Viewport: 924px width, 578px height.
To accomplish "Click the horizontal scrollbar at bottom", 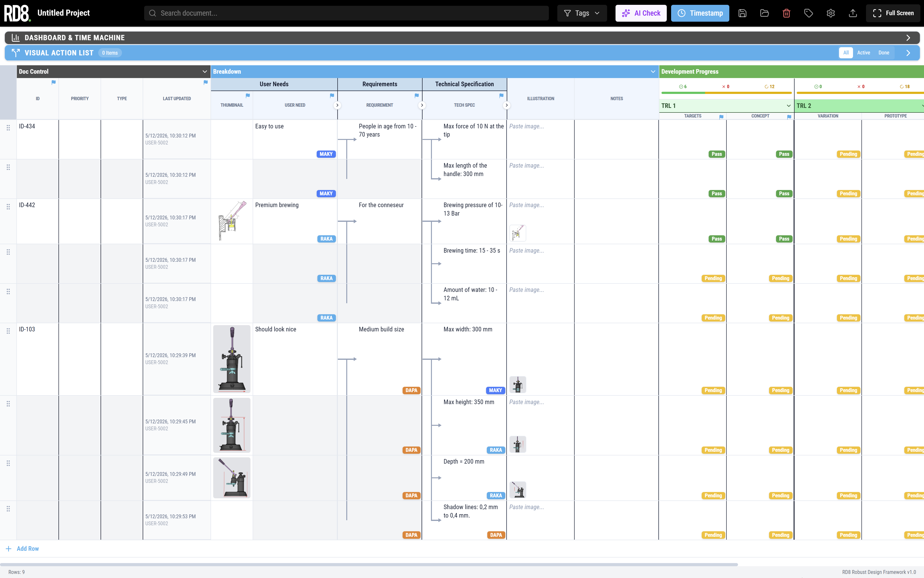I will pos(369,564).
